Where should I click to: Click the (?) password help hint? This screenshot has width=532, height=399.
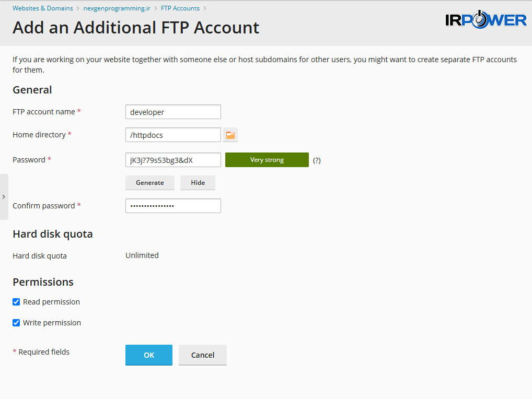(317, 160)
